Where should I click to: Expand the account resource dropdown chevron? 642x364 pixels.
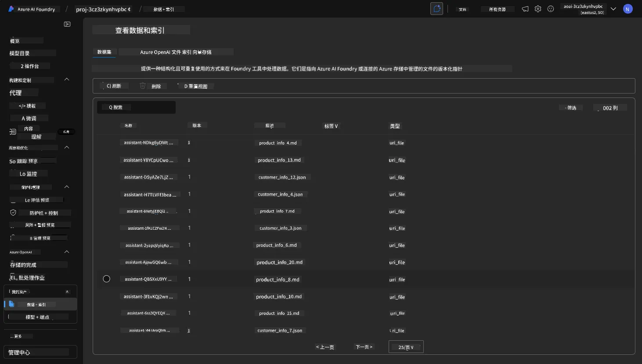(613, 9)
